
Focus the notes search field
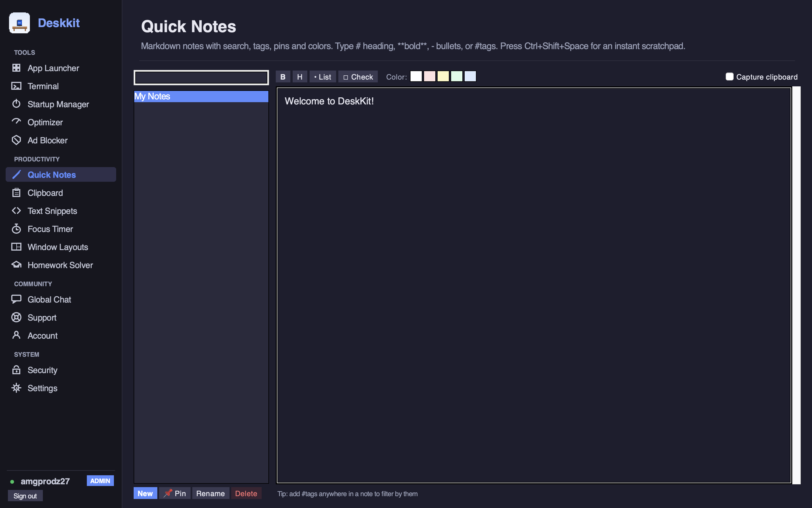201,78
